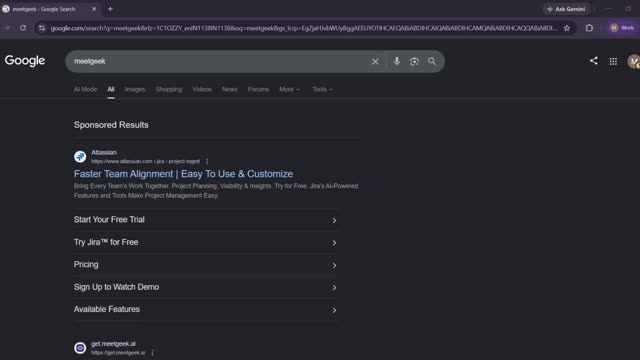Viewport: 640px width, 360px height.
Task: Clear the search box with the X icon
Action: point(375,61)
